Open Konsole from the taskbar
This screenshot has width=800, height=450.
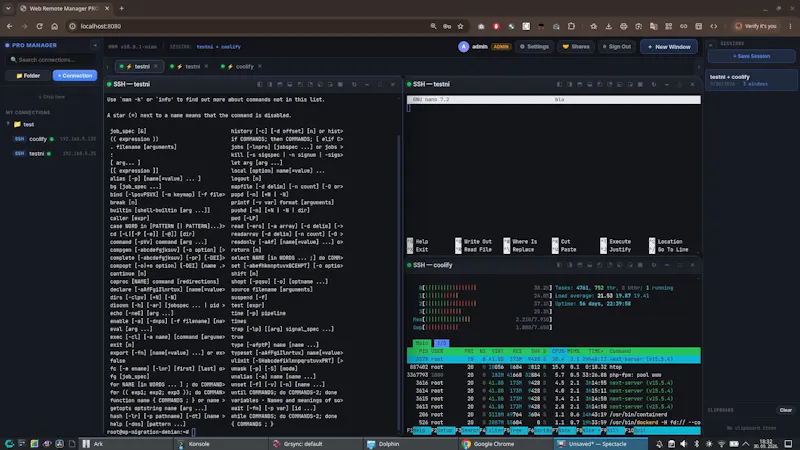click(x=219, y=444)
